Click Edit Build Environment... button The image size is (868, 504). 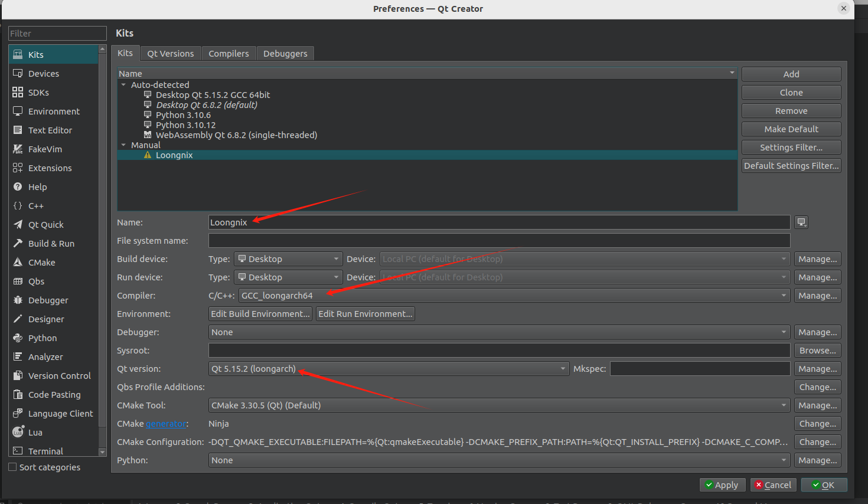[x=260, y=313]
